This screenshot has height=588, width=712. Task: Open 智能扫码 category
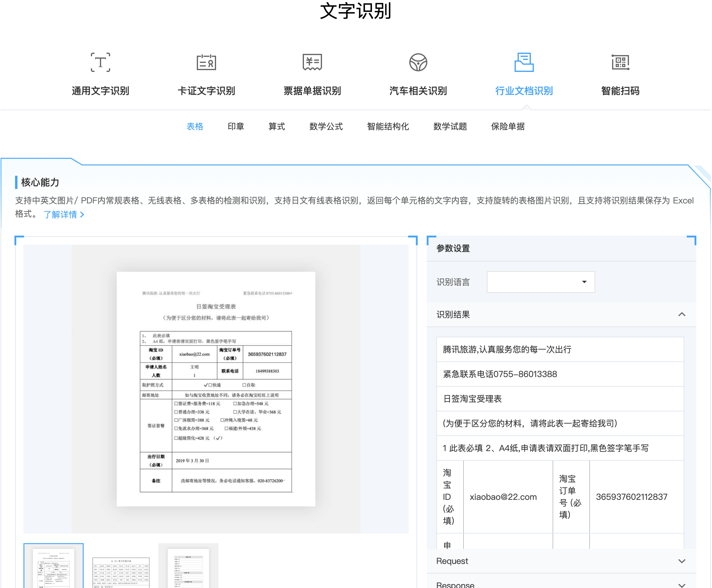point(620,91)
